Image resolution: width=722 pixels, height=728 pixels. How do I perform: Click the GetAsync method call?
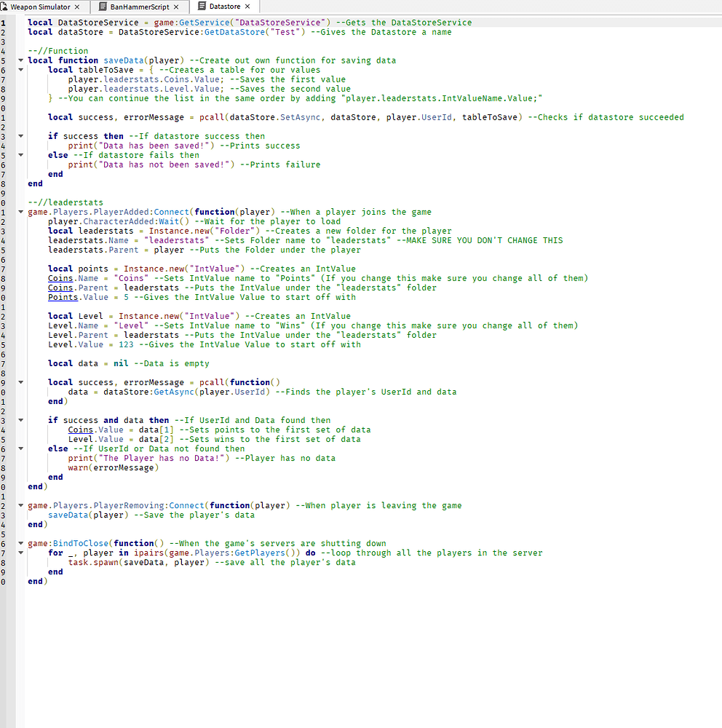(174, 392)
